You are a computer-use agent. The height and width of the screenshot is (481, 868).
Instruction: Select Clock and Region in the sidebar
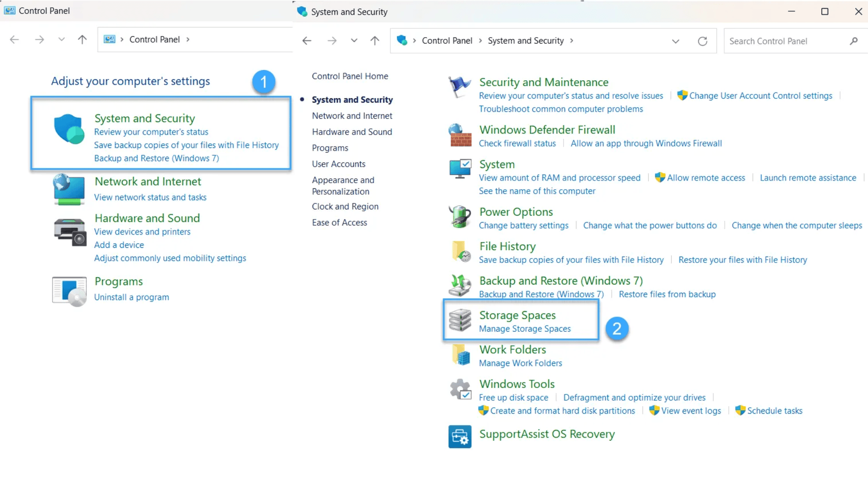345,207
